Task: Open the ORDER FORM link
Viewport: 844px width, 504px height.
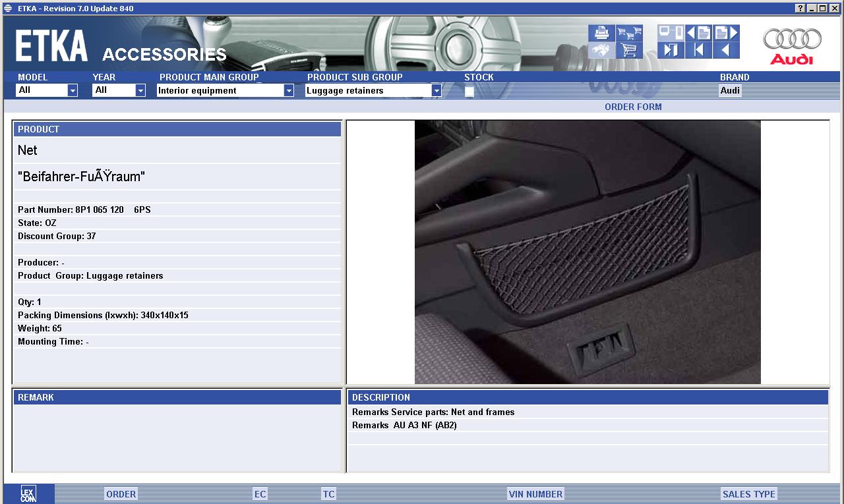Action: (x=633, y=107)
